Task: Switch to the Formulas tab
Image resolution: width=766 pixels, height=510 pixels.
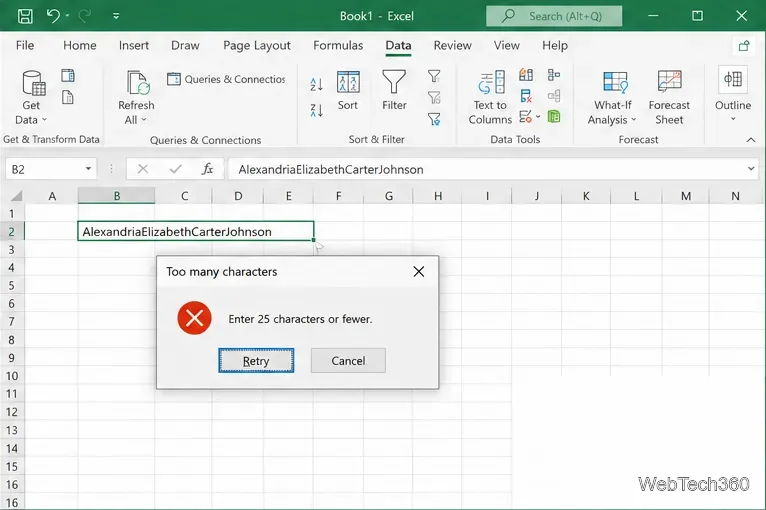Action: click(338, 45)
